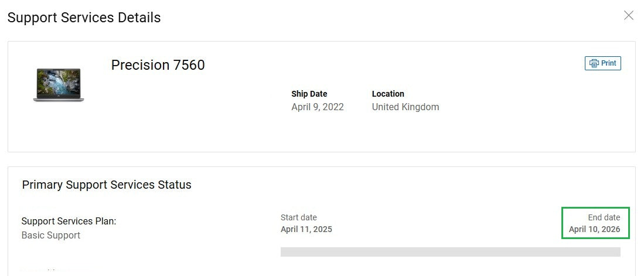The height and width of the screenshot is (276, 644).
Task: Click the April 9, 2022 ship date
Action: pyautogui.click(x=317, y=107)
